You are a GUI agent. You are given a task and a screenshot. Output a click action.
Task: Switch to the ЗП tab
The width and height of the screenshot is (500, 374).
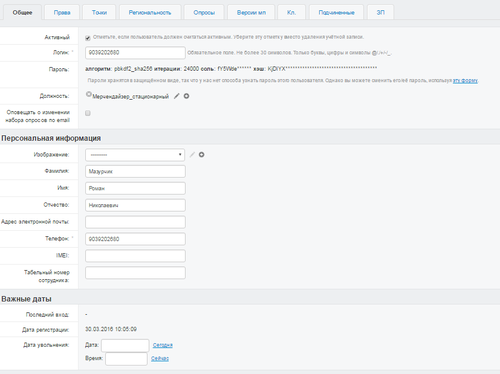point(380,13)
